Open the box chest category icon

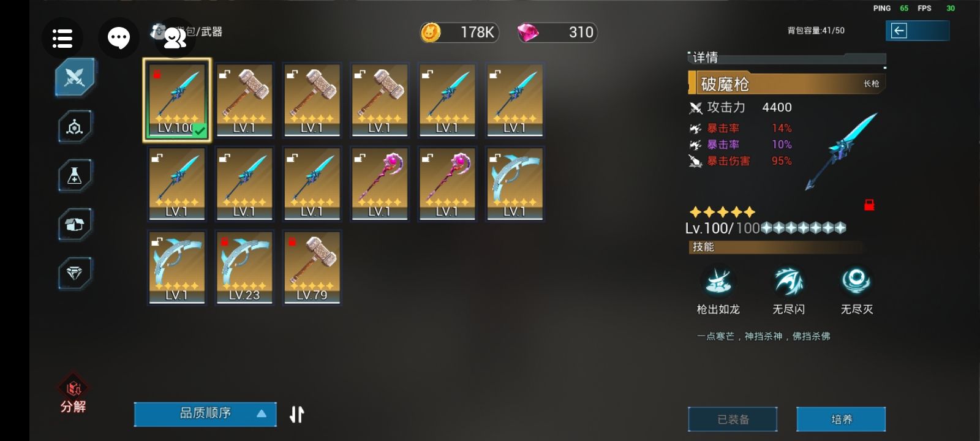[x=75, y=224]
